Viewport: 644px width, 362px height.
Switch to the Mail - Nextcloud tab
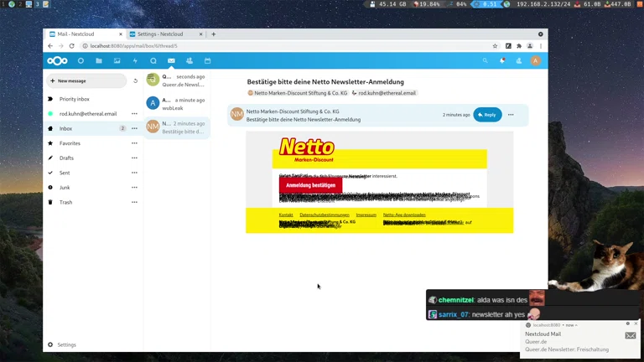pos(86,34)
